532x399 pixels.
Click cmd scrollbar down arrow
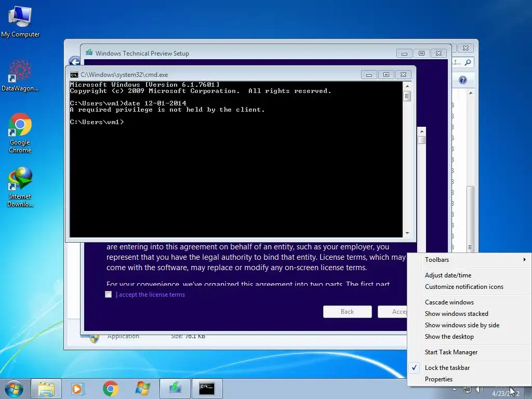[x=407, y=233]
